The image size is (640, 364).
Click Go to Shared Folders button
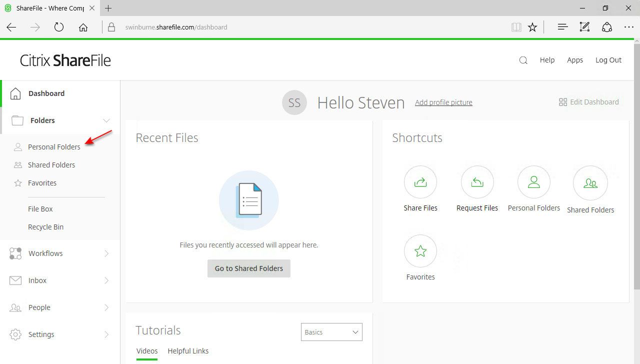coord(248,268)
